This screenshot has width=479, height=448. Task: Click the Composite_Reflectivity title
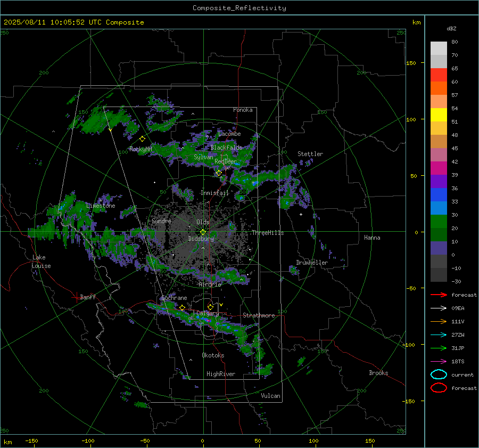[240, 8]
